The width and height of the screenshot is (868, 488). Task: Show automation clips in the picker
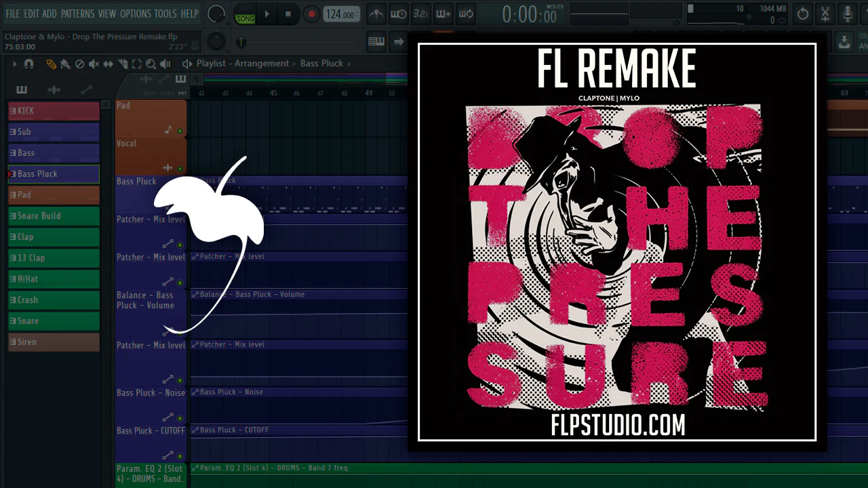click(86, 89)
